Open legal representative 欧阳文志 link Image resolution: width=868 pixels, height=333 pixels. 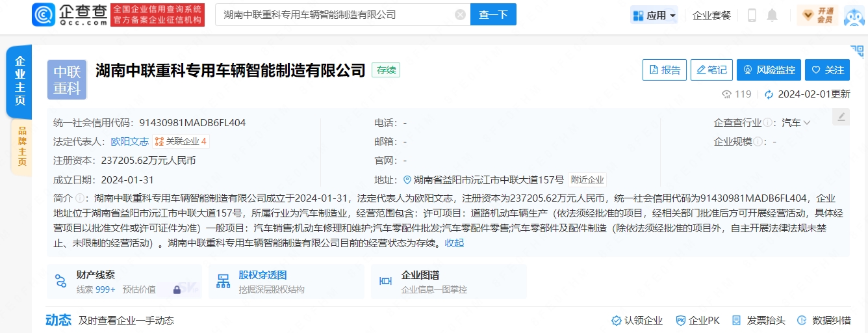click(130, 141)
